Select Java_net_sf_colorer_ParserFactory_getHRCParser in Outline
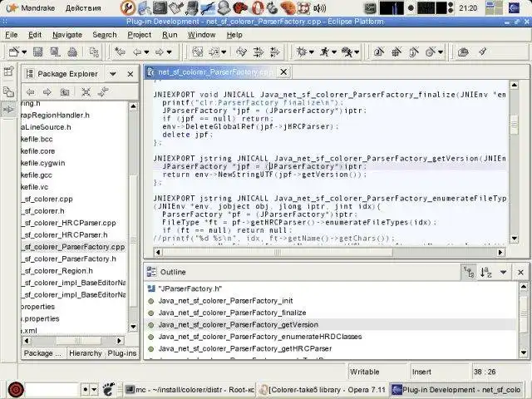Viewport: 532px width, 399px height. click(x=245, y=349)
